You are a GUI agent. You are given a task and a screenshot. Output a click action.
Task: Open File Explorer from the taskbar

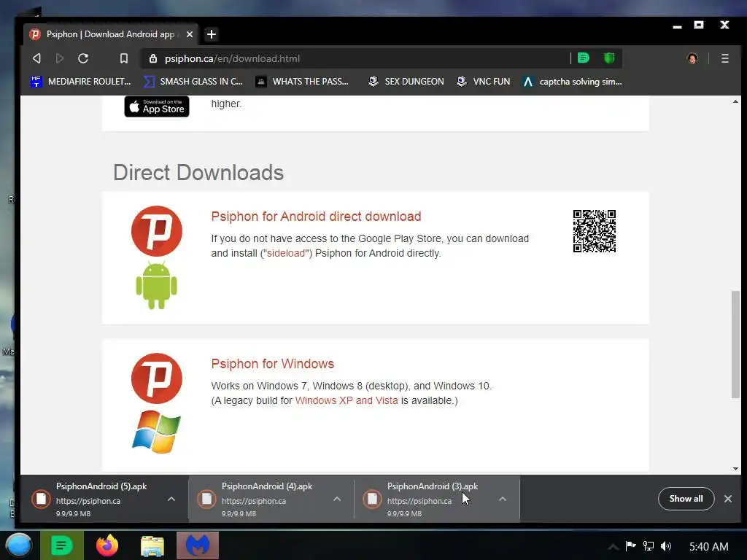click(152, 545)
